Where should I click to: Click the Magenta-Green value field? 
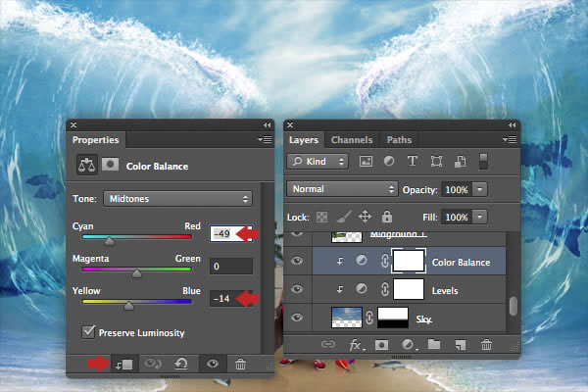point(231,266)
